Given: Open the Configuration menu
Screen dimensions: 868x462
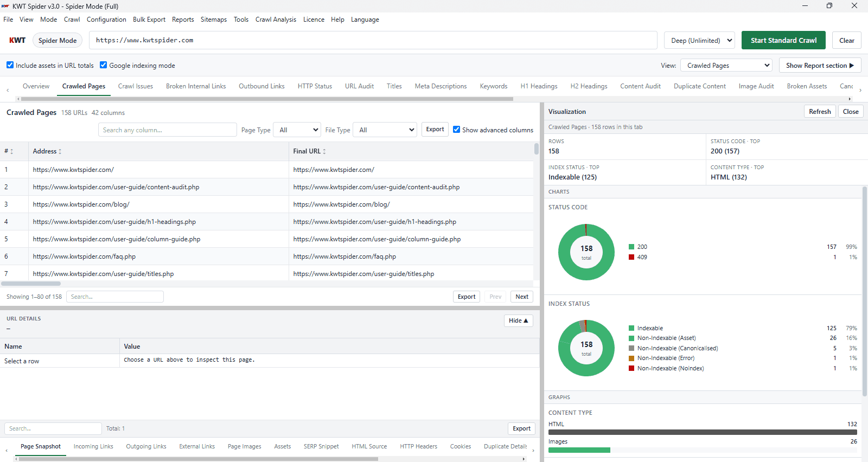Looking at the screenshot, I should point(106,20).
